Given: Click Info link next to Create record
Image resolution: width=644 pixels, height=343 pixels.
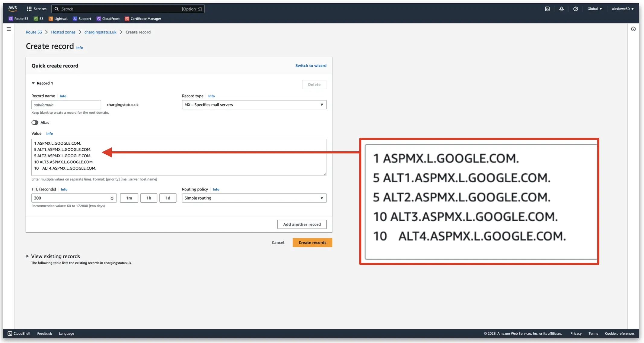Looking at the screenshot, I should point(79,48).
